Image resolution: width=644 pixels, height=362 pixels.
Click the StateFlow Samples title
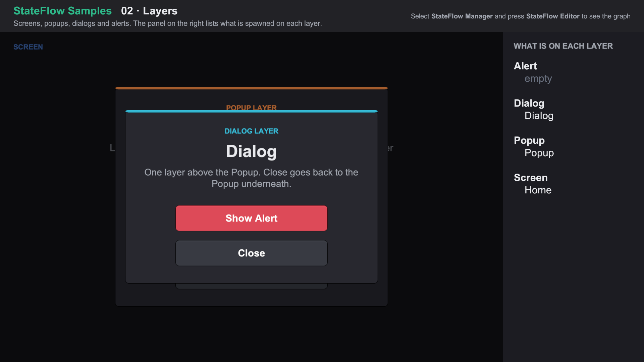(62, 11)
